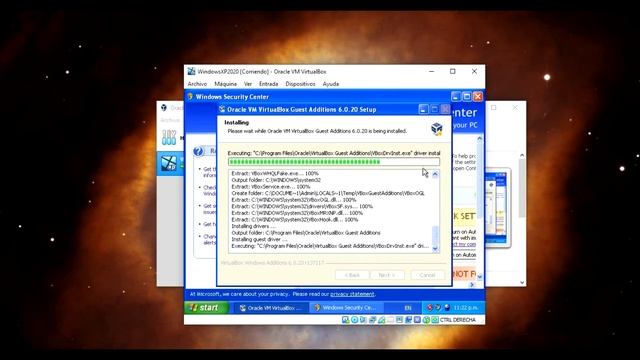This screenshot has width=640, height=360.
Task: Click the CPU virtualization icon in VirtualBox status bar
Action: [417, 320]
